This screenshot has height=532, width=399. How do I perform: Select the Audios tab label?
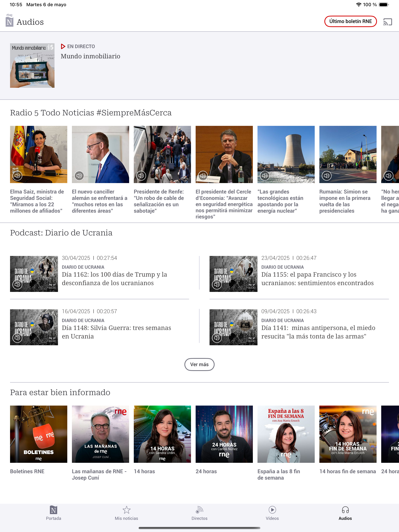(345, 518)
